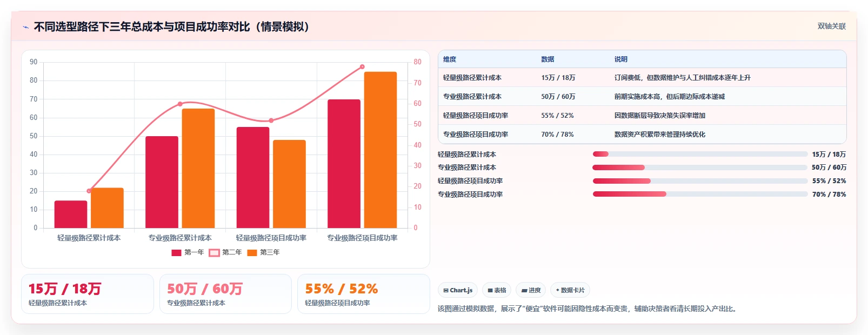Toggle the 第二年 legend swatch

click(x=214, y=252)
